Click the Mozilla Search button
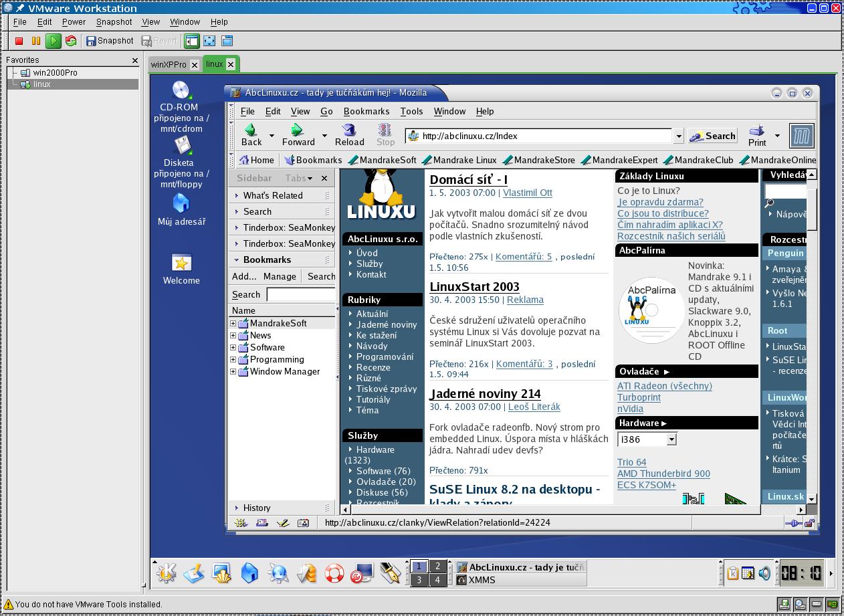 (712, 136)
